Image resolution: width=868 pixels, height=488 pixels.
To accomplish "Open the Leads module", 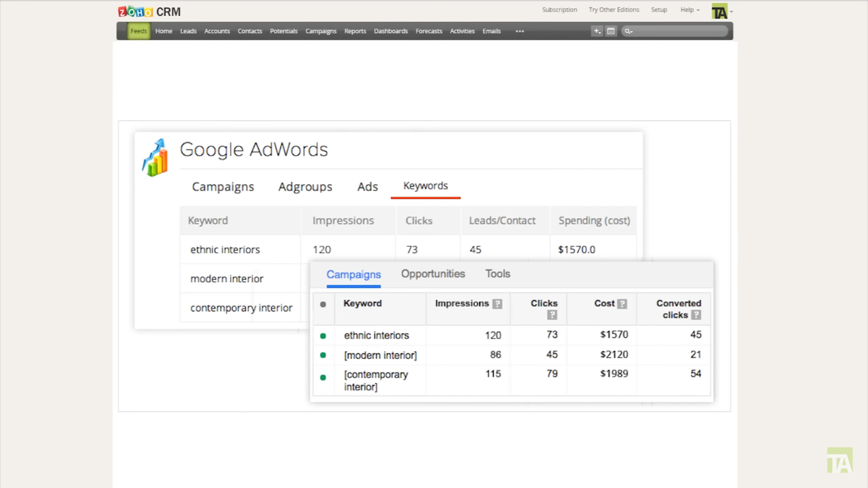I will pyautogui.click(x=188, y=31).
